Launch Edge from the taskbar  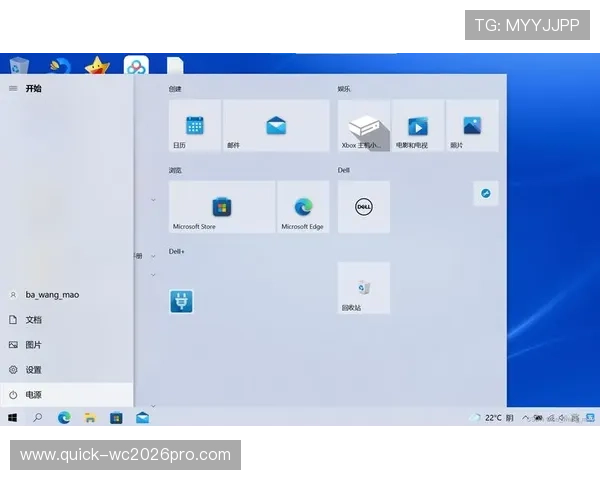click(x=64, y=418)
